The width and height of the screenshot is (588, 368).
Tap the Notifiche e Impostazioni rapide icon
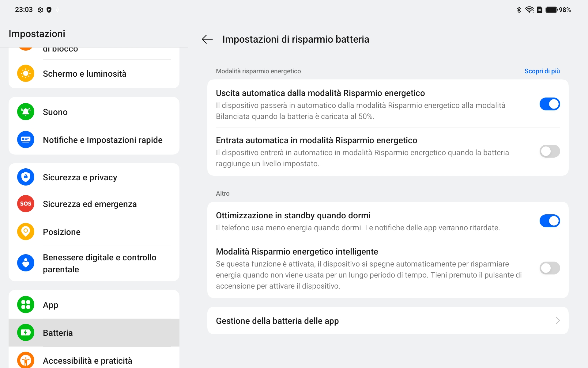coord(26,140)
